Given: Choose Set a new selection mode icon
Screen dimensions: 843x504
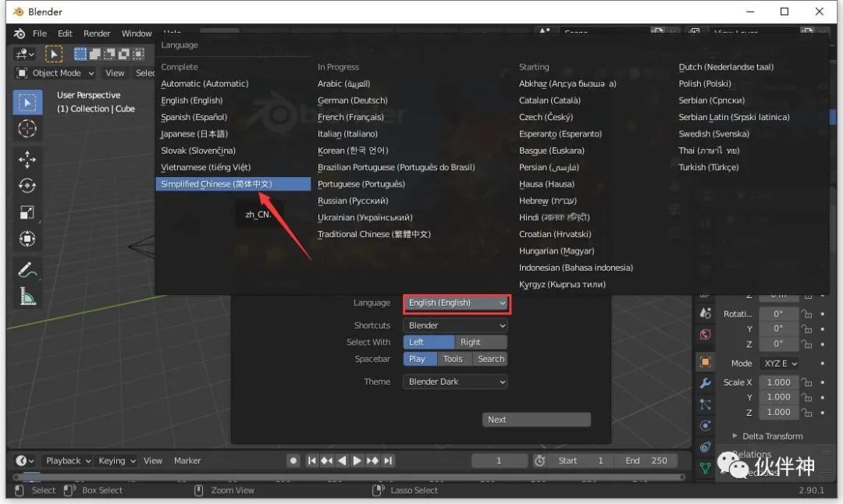Looking at the screenshot, I should [x=80, y=54].
